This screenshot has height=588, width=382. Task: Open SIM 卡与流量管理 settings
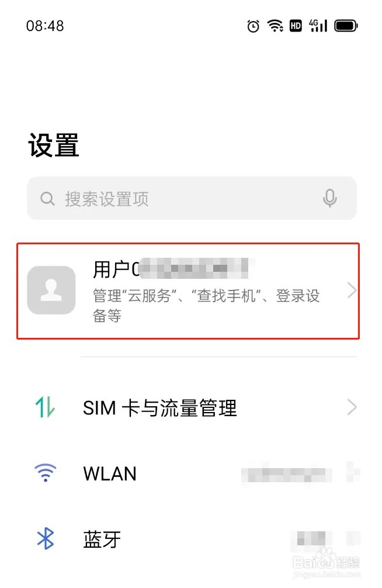[x=191, y=407]
